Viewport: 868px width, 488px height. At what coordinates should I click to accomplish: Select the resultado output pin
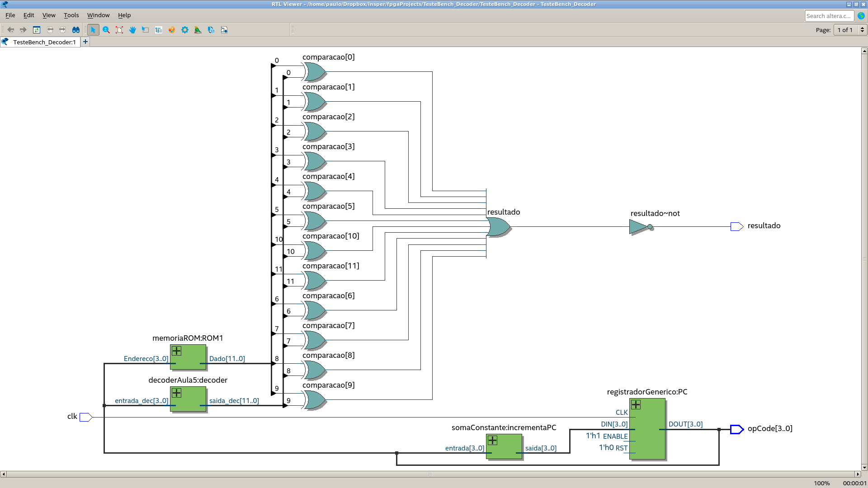(737, 226)
